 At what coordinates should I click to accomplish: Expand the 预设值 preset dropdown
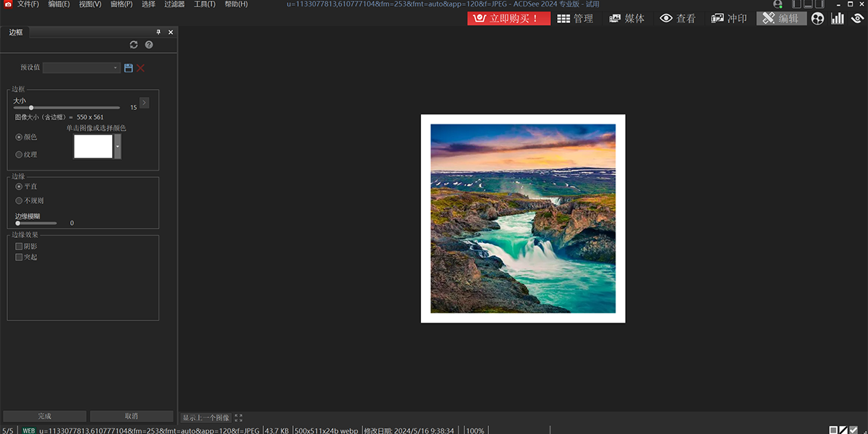pos(116,68)
